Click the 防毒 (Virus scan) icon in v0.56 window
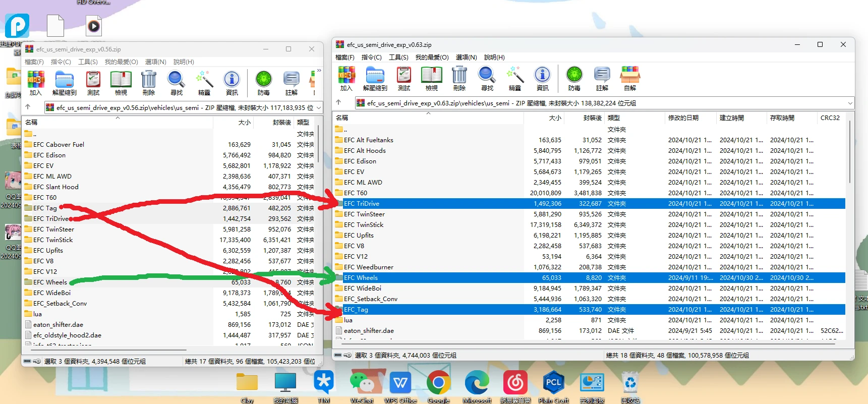 point(264,83)
